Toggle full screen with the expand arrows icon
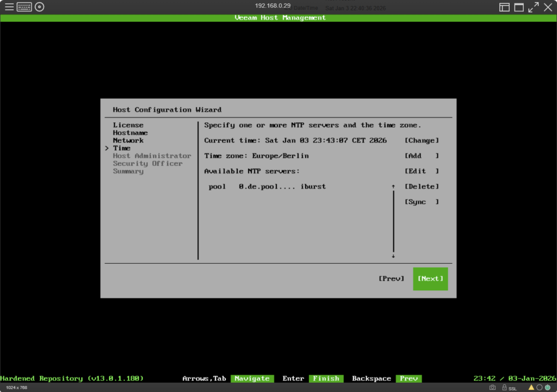 tap(534, 7)
